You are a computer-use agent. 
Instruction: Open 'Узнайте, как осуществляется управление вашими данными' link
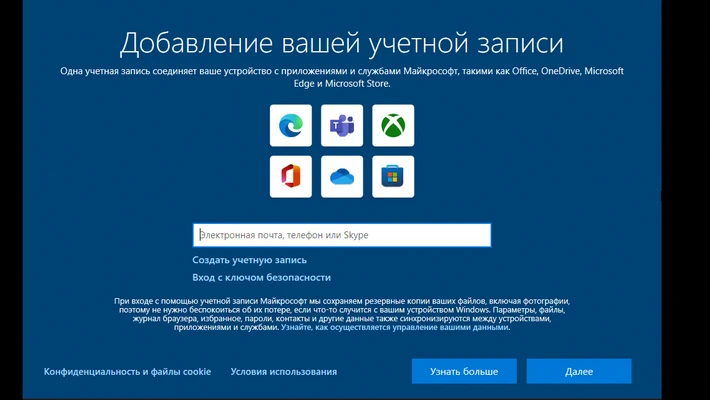[x=395, y=328]
